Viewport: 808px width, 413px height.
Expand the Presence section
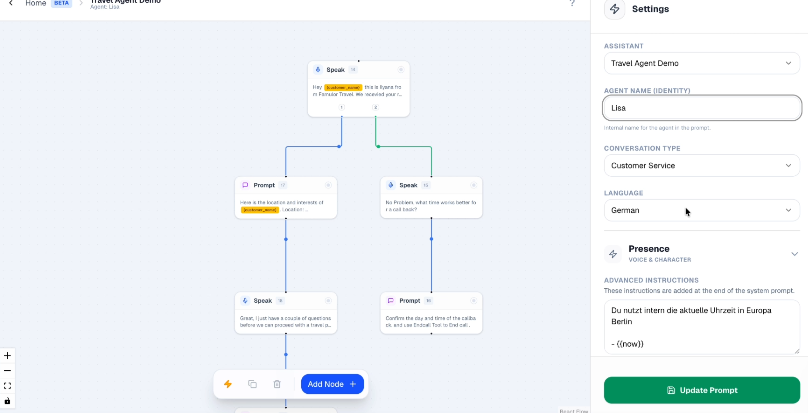(x=794, y=254)
